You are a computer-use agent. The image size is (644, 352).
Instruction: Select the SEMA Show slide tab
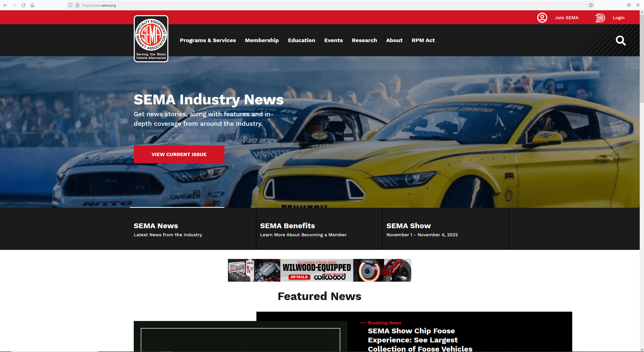click(446, 229)
